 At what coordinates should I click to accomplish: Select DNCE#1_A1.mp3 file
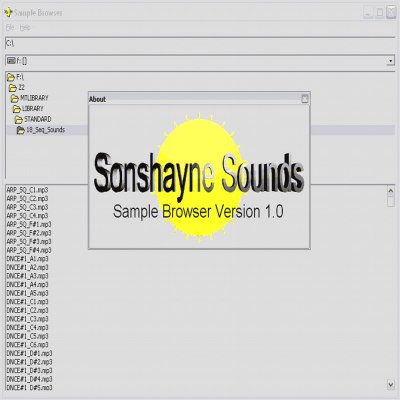(x=27, y=259)
